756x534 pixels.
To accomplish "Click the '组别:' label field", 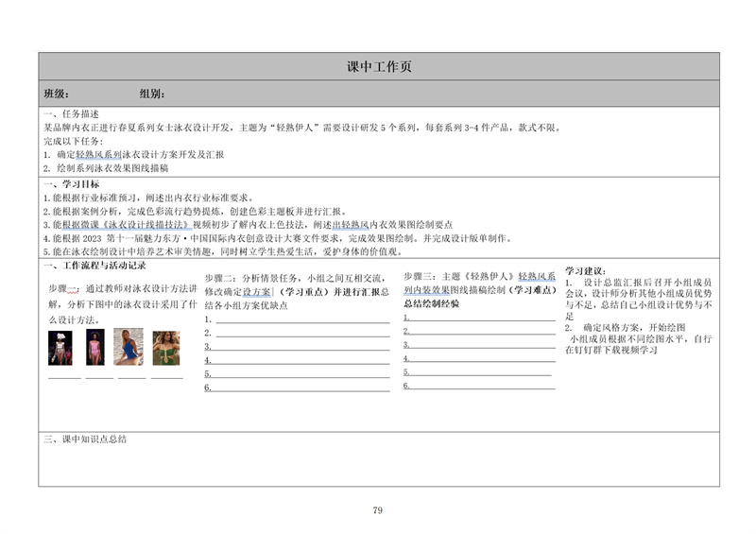I will coord(152,94).
